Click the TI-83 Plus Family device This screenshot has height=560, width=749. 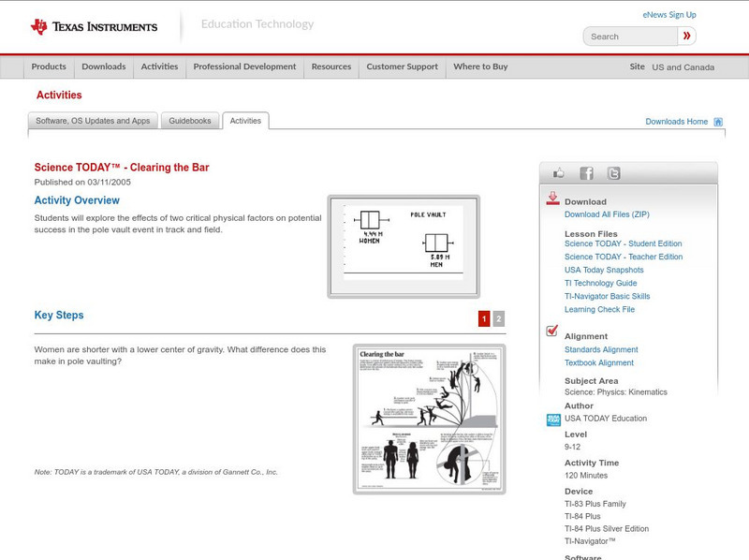[x=595, y=504]
